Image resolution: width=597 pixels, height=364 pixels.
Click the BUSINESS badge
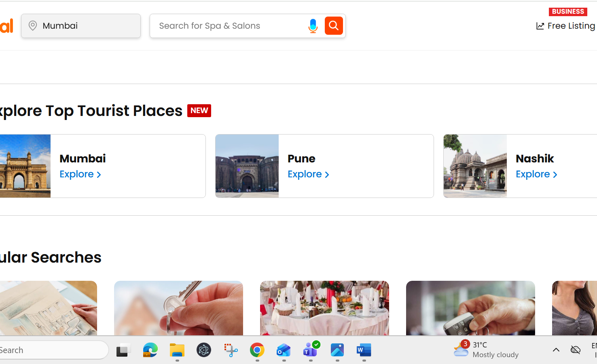(x=568, y=11)
